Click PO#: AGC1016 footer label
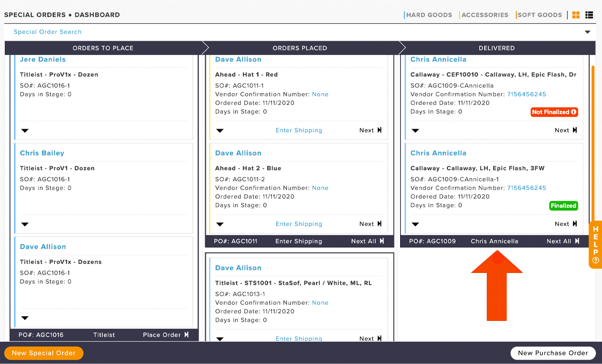Screen dimensions: 602x364 41,335
